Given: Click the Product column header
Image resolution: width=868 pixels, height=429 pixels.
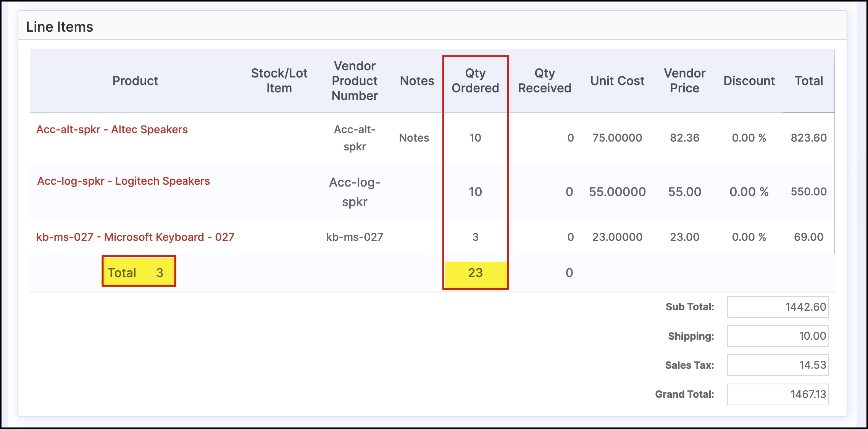Looking at the screenshot, I should (135, 81).
